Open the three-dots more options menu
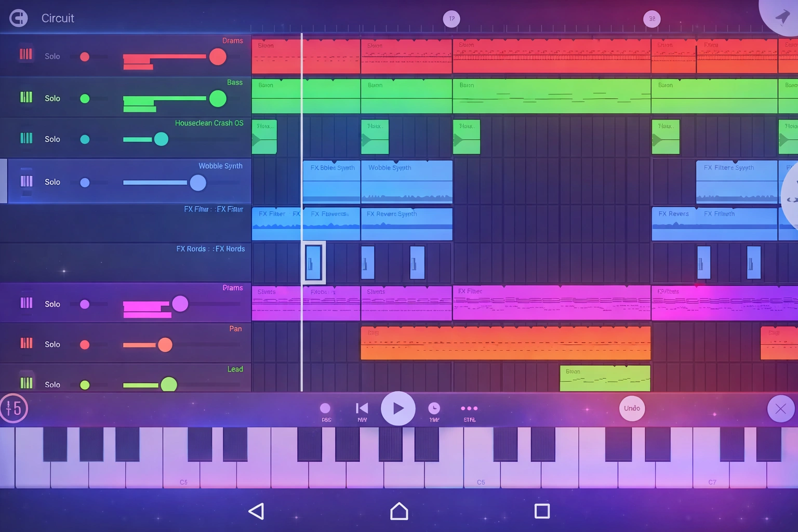Screen dimensions: 798x532 tap(469, 408)
